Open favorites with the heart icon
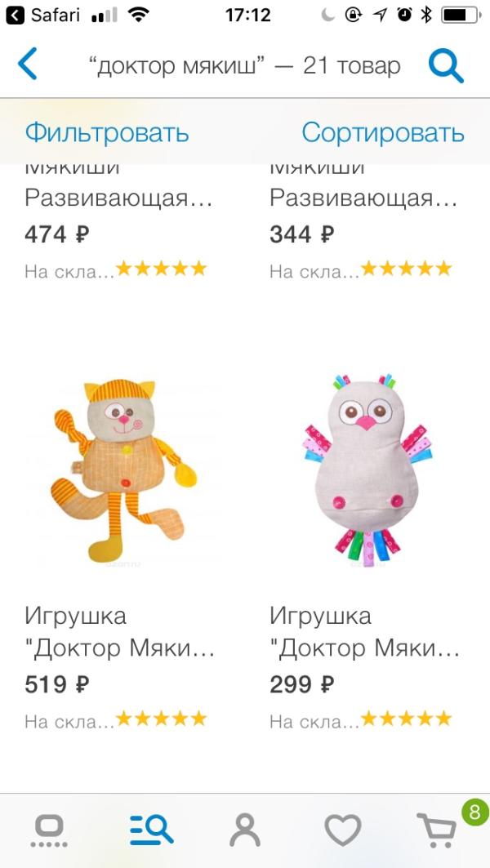This screenshot has width=490, height=868. (343, 831)
